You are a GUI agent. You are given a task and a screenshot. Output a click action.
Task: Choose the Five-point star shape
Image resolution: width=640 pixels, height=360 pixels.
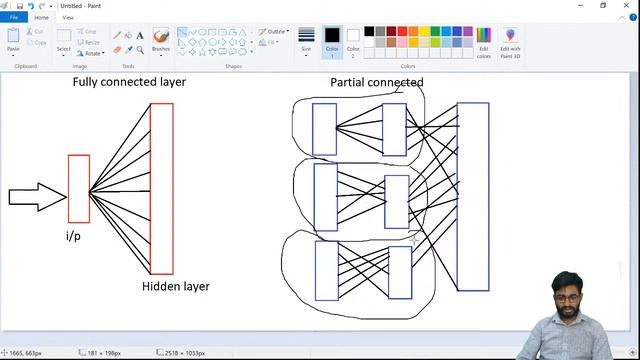[202, 52]
